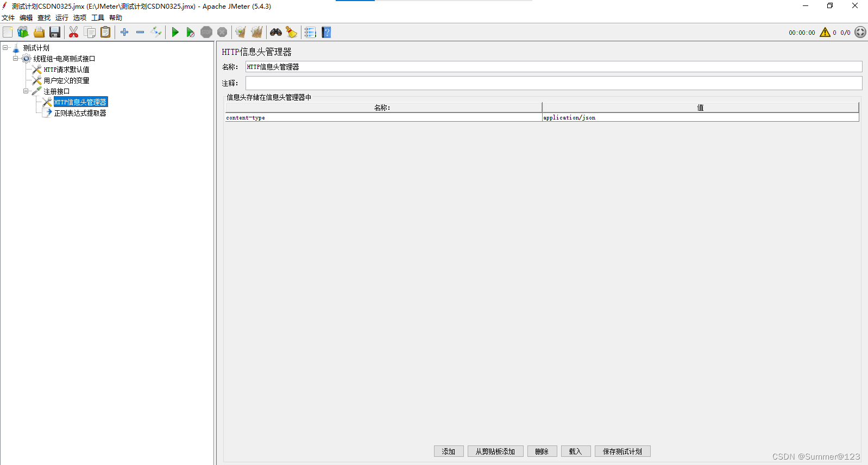Click the New test plan toolbar icon
The image size is (868, 465).
[8, 33]
